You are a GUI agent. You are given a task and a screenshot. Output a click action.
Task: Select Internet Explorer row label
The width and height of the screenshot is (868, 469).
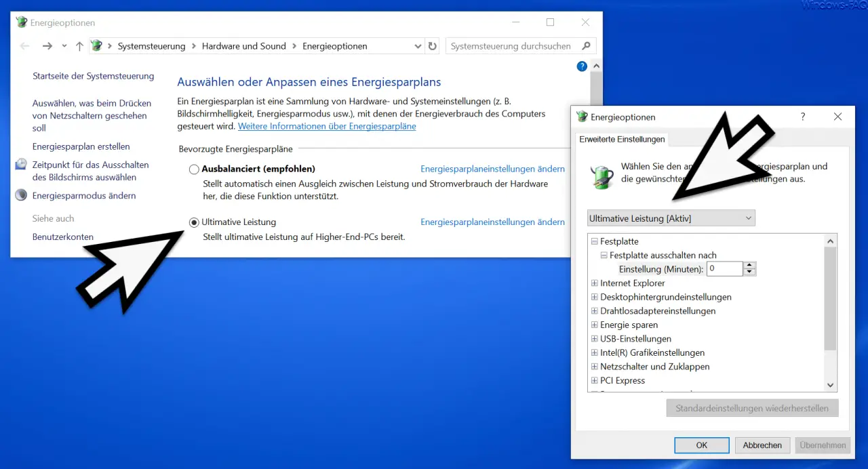tap(633, 283)
